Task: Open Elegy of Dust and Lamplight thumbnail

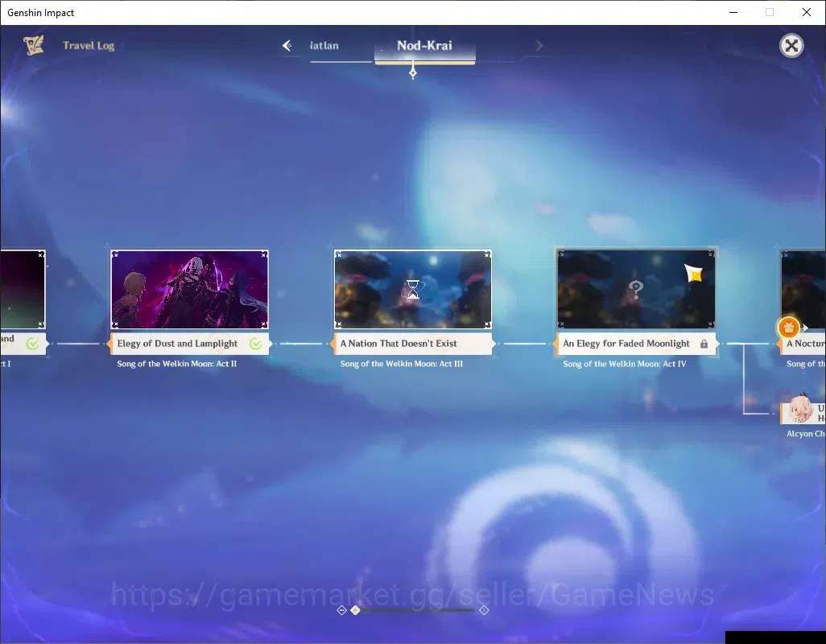Action: tap(190, 290)
